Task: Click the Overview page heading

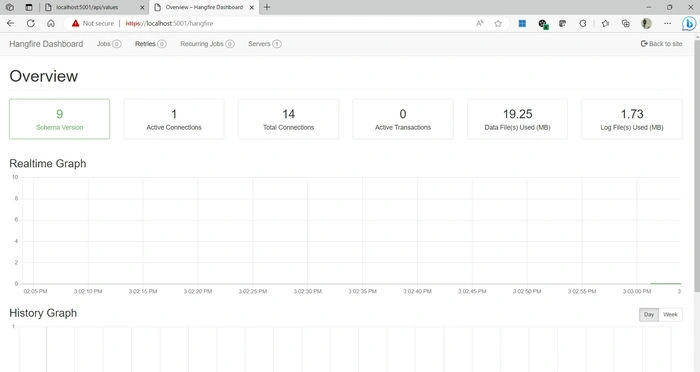Action: click(44, 76)
